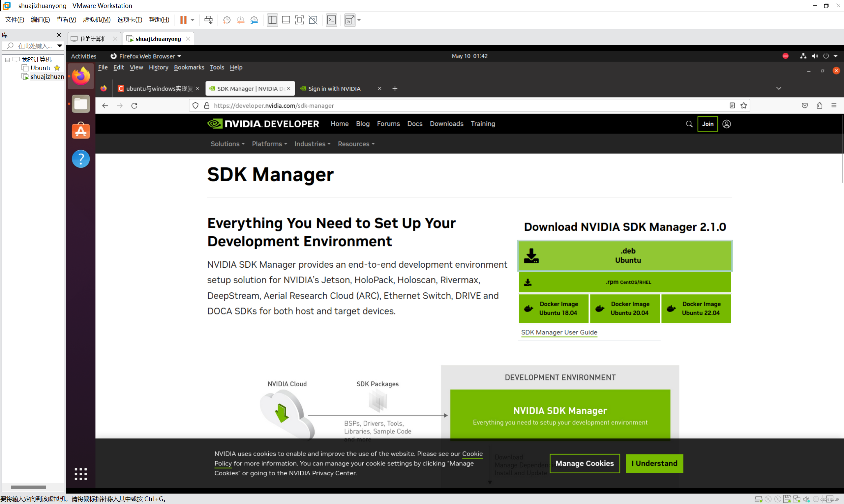
Task: Open Firefox extensions puzzle icon
Action: (x=819, y=105)
